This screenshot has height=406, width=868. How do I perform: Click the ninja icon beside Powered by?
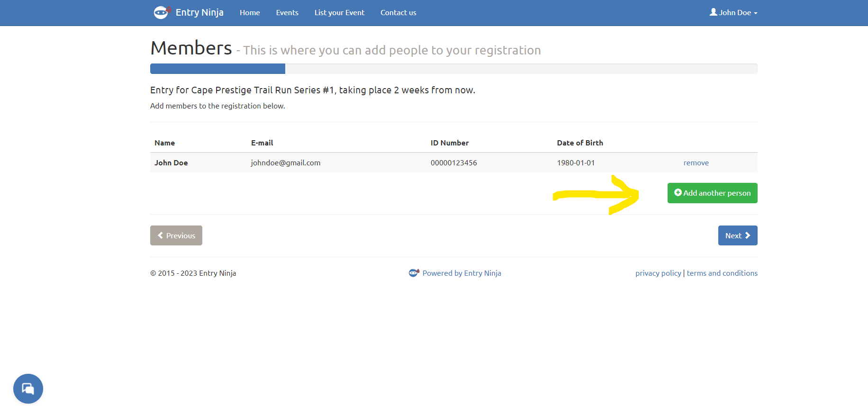pos(414,273)
